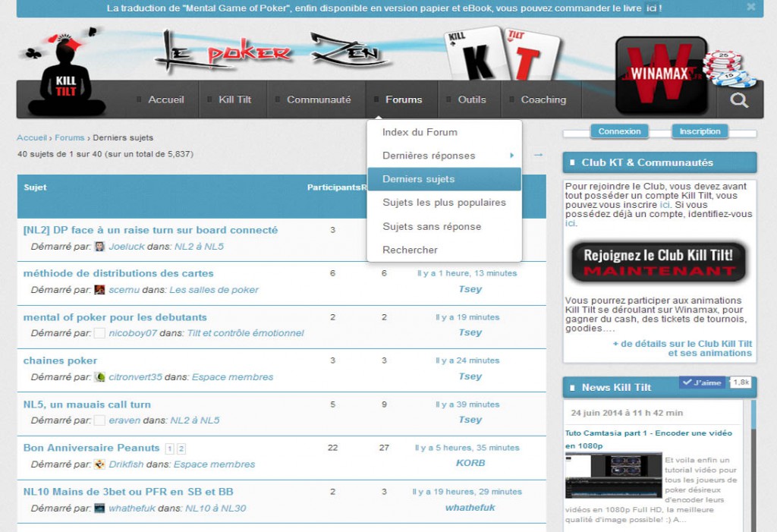Image resolution: width=777 pixels, height=532 pixels.
Task: Click citronvert35's avatar icon
Action: [x=99, y=377]
